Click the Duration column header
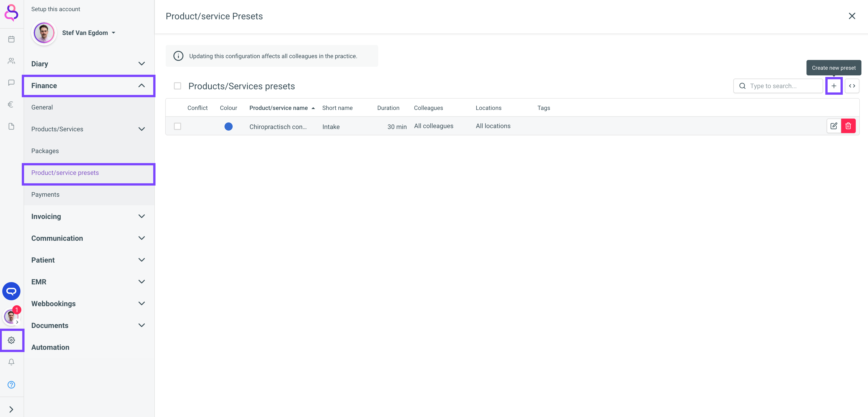 coord(388,108)
